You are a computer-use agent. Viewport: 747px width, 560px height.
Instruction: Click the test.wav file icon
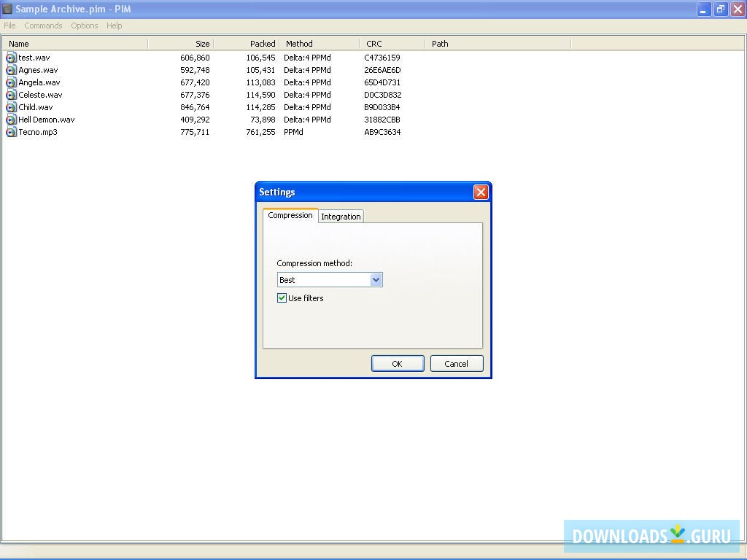(x=11, y=58)
